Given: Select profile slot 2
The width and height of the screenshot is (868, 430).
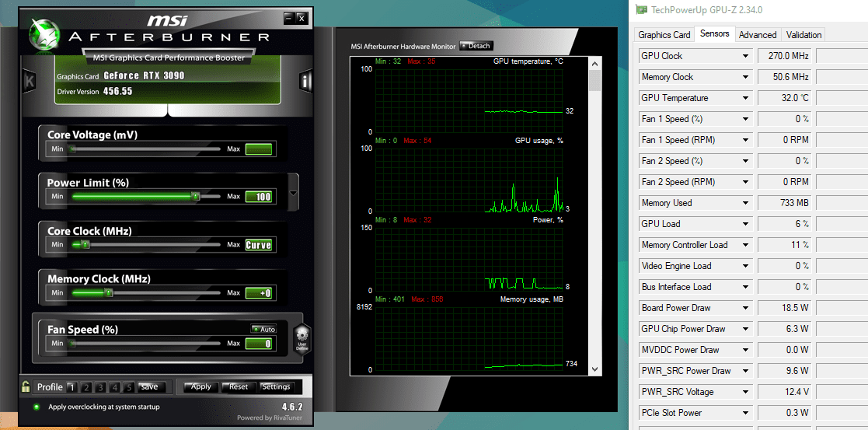Looking at the screenshot, I should click(86, 387).
